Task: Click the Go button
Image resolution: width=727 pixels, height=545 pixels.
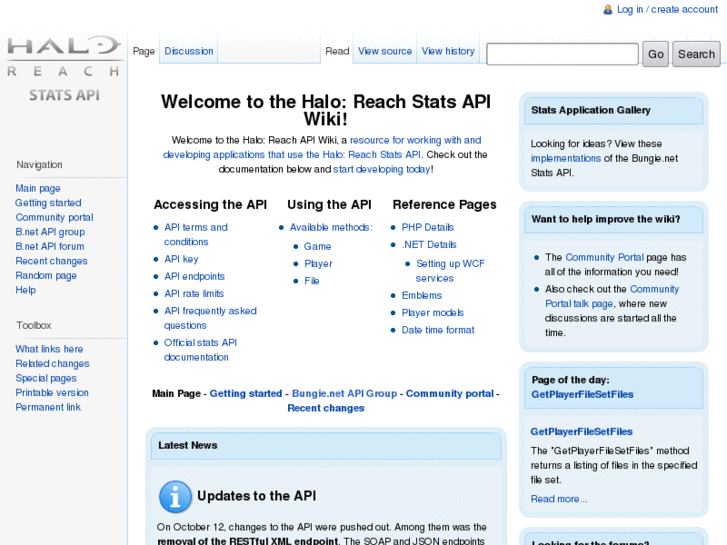Action: click(655, 54)
